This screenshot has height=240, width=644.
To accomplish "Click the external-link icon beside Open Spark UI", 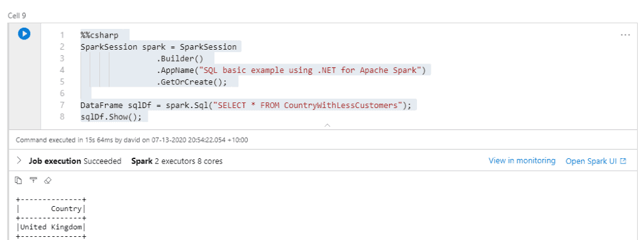I will tap(623, 161).
